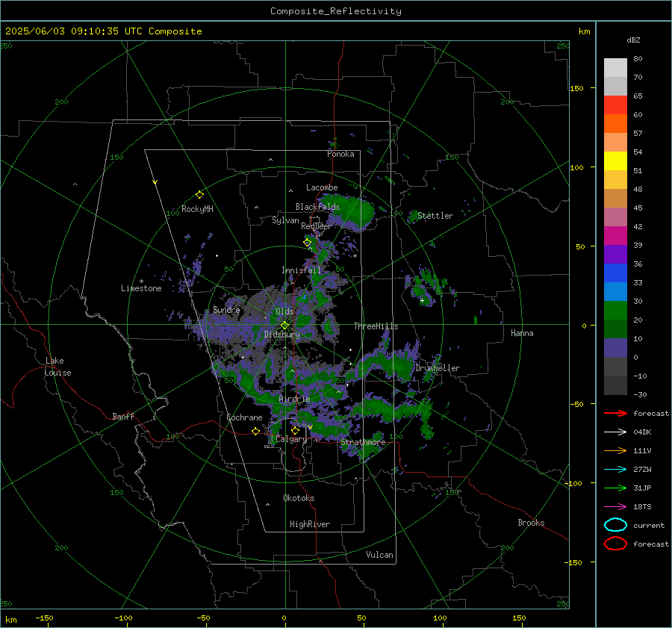Select the slate 0–10 dBZ legend color
This screenshot has width=672, height=628.
[615, 348]
